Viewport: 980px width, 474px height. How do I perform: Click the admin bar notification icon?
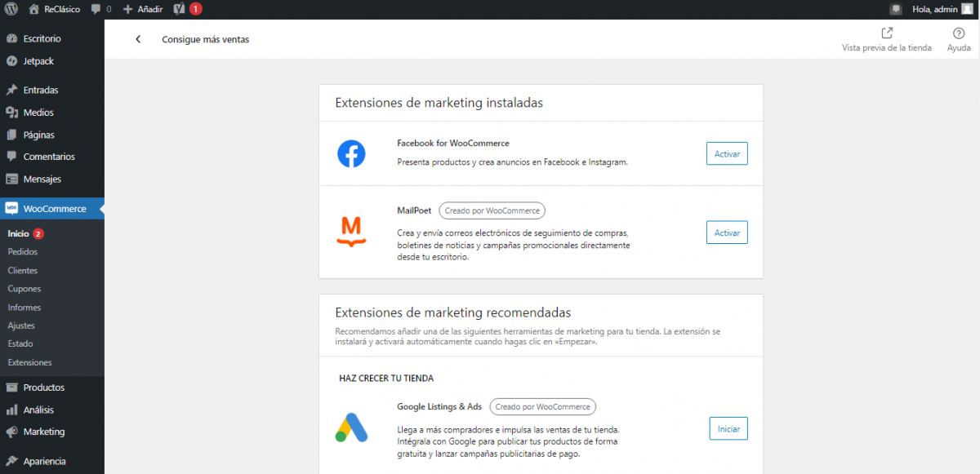coord(896,9)
